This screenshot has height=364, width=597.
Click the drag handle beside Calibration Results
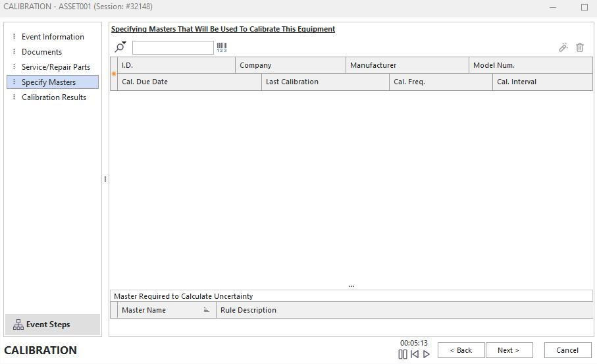(x=14, y=97)
